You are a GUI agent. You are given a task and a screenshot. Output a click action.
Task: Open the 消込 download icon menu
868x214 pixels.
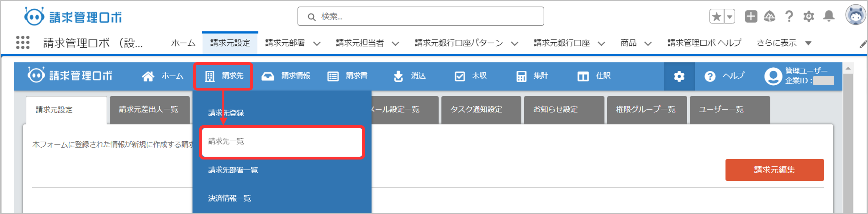[398, 77]
